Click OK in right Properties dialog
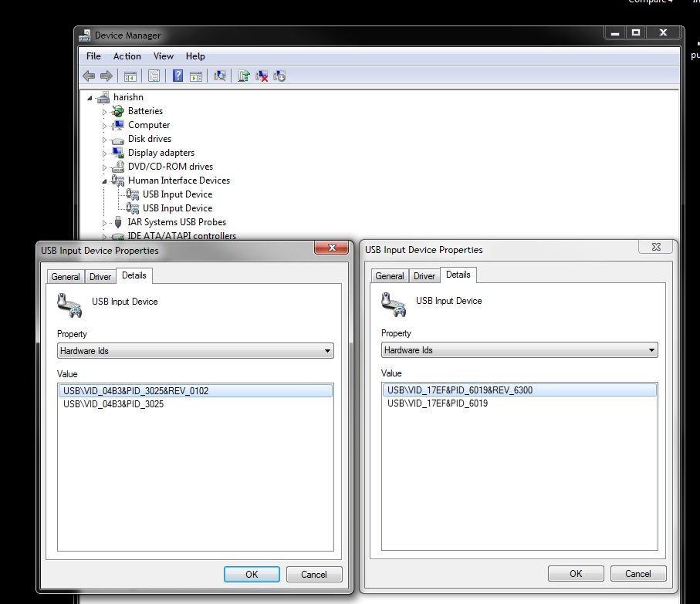 pyautogui.click(x=576, y=573)
